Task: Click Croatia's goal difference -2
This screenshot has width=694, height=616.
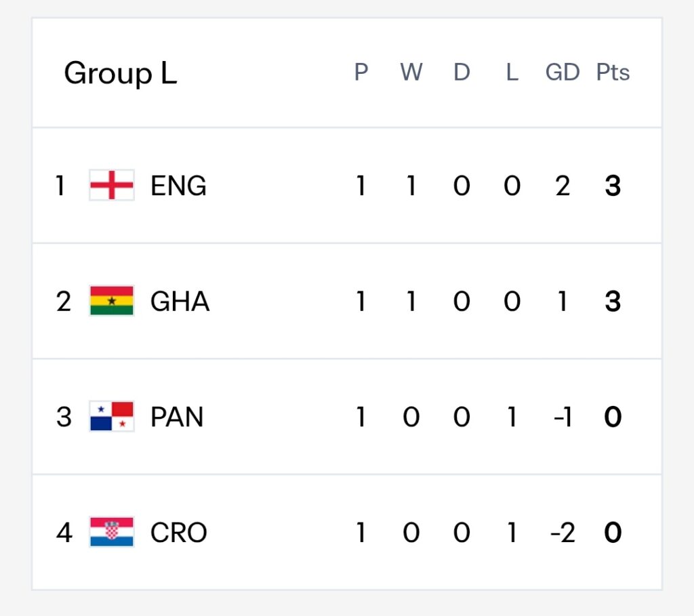Action: click(563, 533)
